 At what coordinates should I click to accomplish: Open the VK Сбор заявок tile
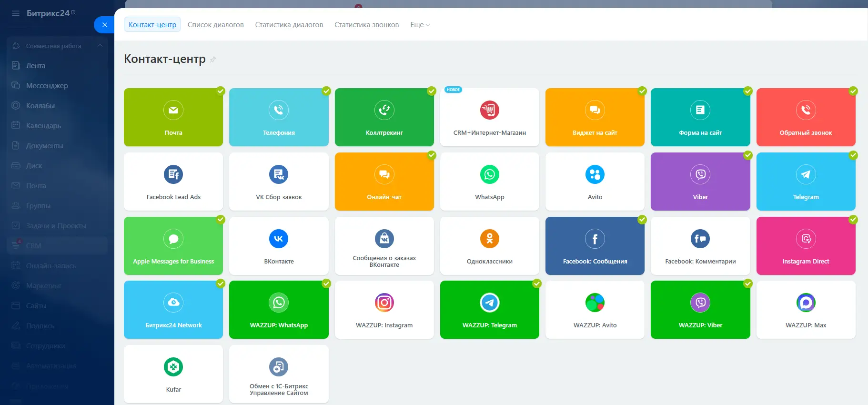279,182
